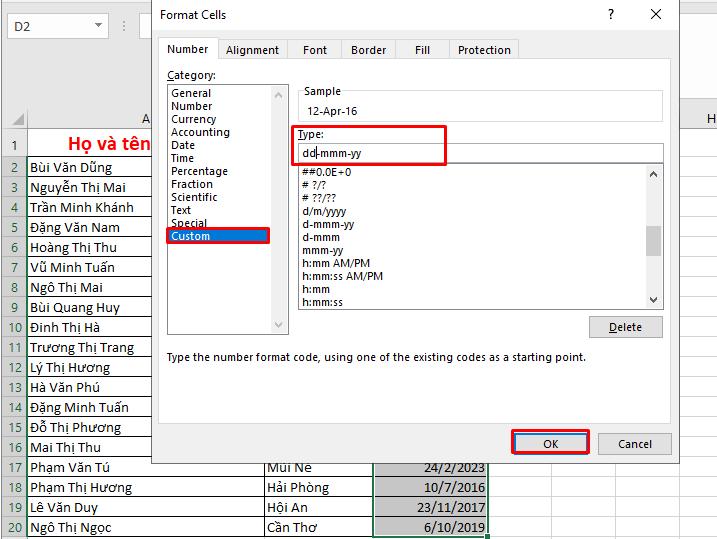Select the cell Hội An
Image resolution: width=717 pixels, height=539 pixels.
click(x=319, y=507)
